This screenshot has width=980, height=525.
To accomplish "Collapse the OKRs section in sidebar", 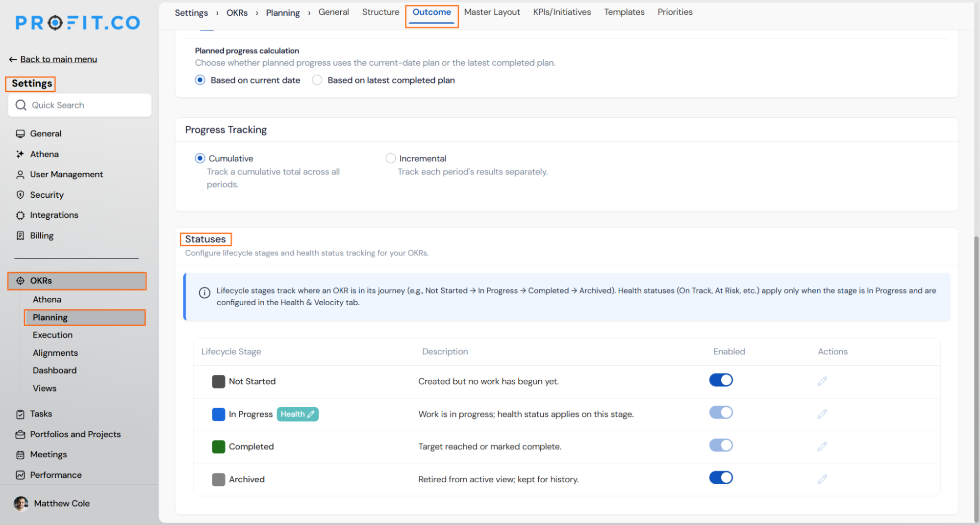I will [77, 281].
